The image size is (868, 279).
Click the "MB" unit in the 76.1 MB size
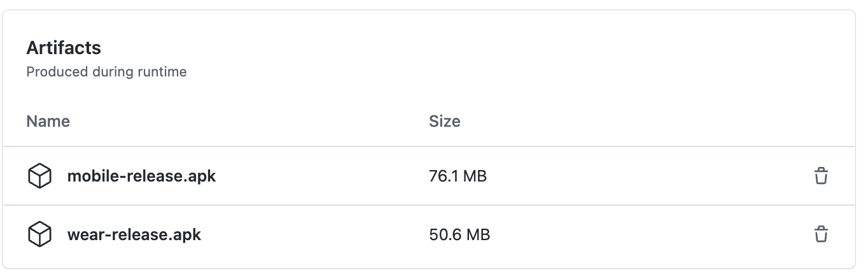[473, 176]
